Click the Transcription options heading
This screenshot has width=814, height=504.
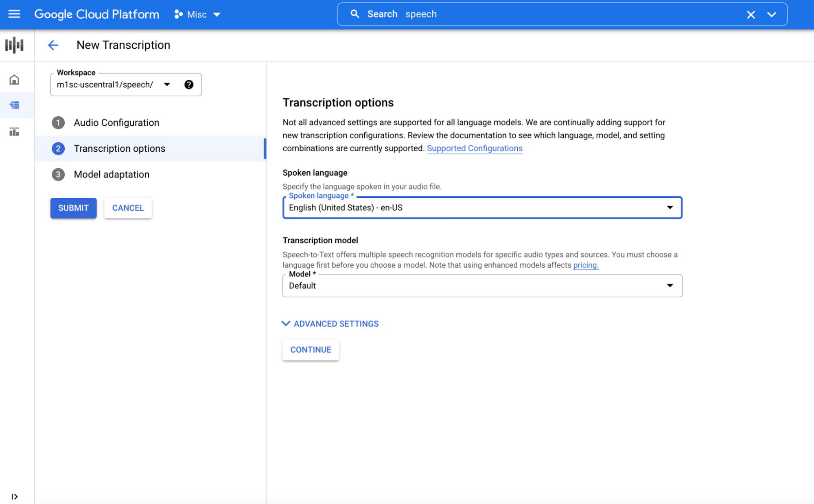338,103
